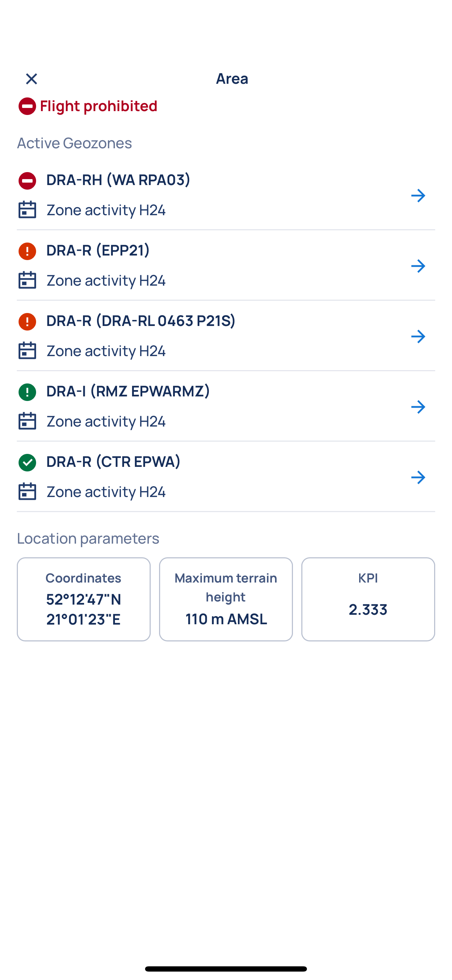Tap the calendar icon under DRA-R (EPP21)
The height and width of the screenshot is (980, 452).
coord(27,280)
